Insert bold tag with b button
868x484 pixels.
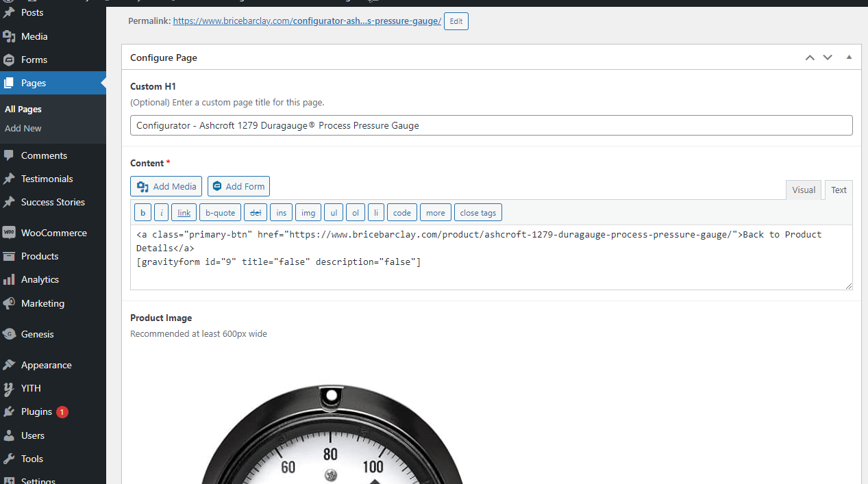142,213
